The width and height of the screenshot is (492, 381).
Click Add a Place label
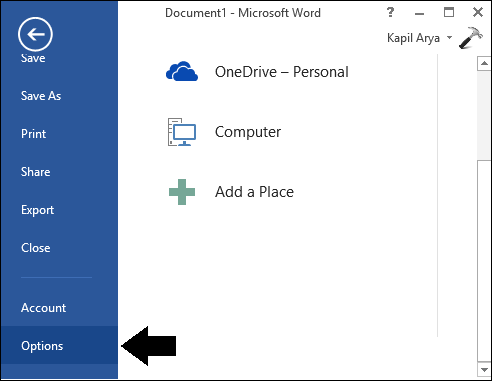pos(254,192)
